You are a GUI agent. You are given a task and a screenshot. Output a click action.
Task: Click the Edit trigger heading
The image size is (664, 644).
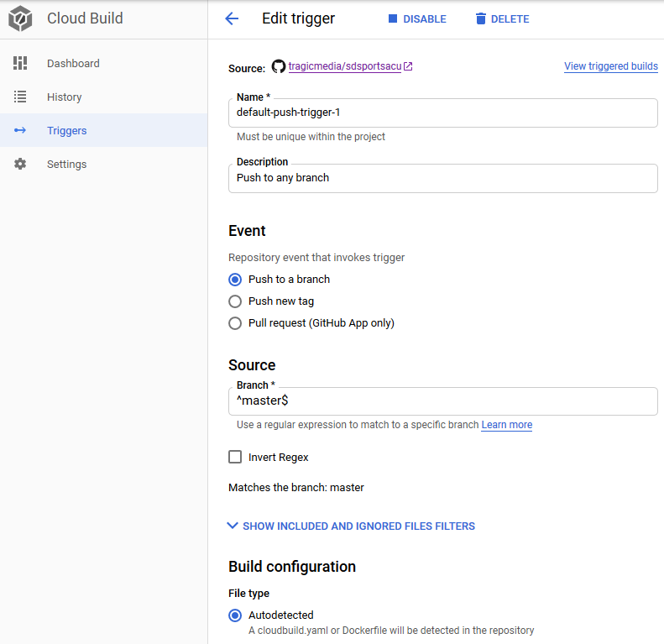[x=298, y=18]
